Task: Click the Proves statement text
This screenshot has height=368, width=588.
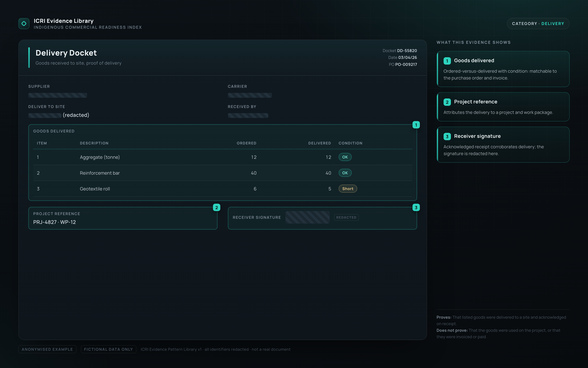Action: click(x=501, y=320)
